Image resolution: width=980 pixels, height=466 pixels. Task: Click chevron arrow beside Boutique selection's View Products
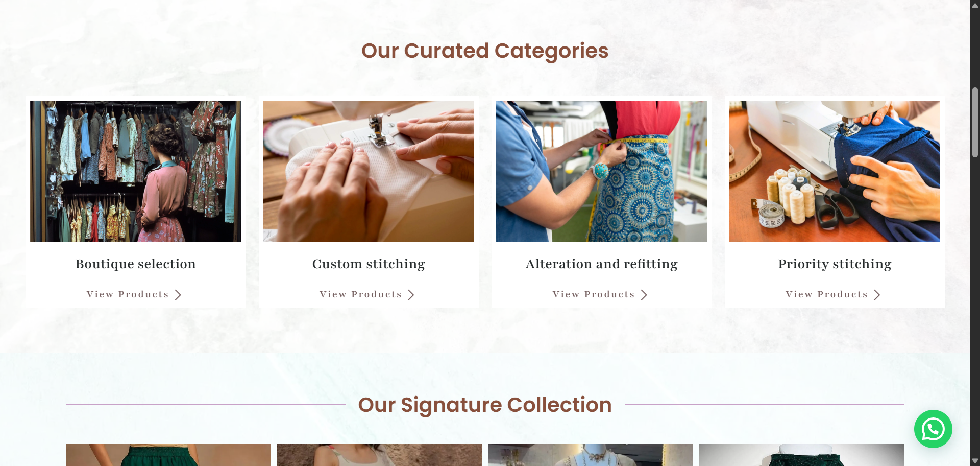coord(178,295)
